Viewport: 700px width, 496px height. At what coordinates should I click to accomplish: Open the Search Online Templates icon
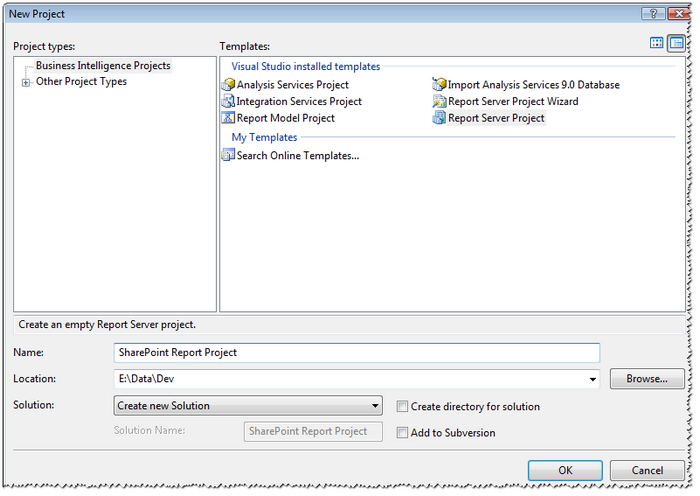[x=228, y=155]
